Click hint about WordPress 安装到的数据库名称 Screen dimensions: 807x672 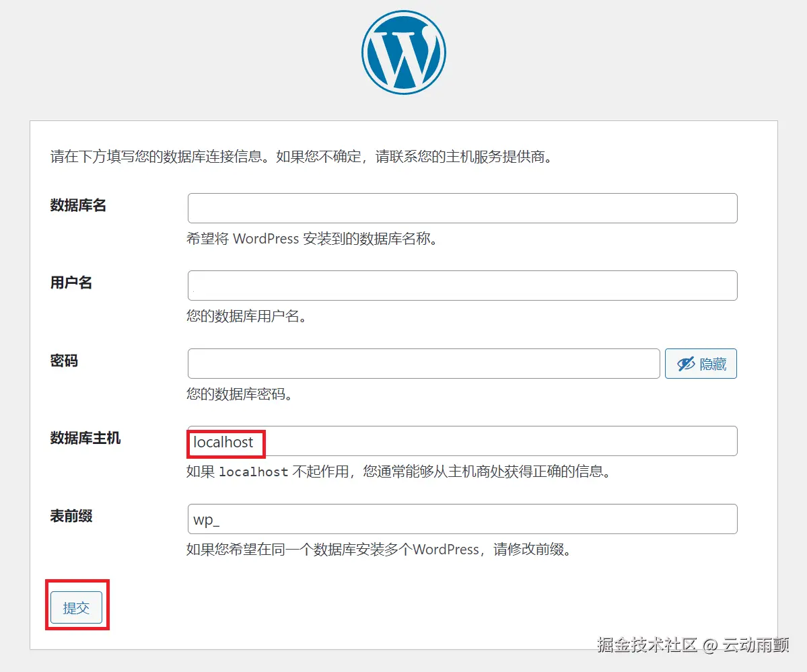coord(313,239)
